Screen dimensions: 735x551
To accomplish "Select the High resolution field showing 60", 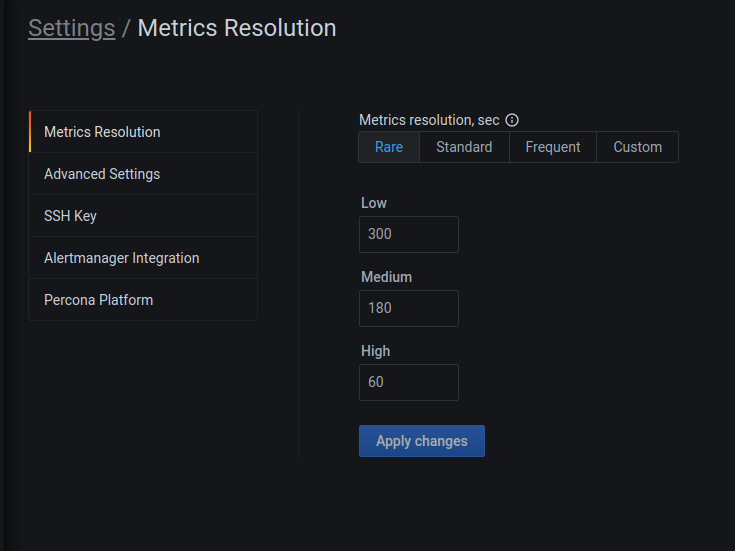I will click(x=408, y=382).
